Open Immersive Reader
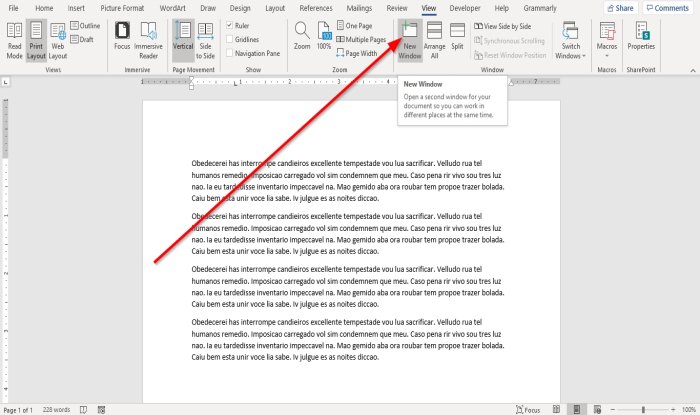This screenshot has width=700, height=415. pyautogui.click(x=148, y=41)
